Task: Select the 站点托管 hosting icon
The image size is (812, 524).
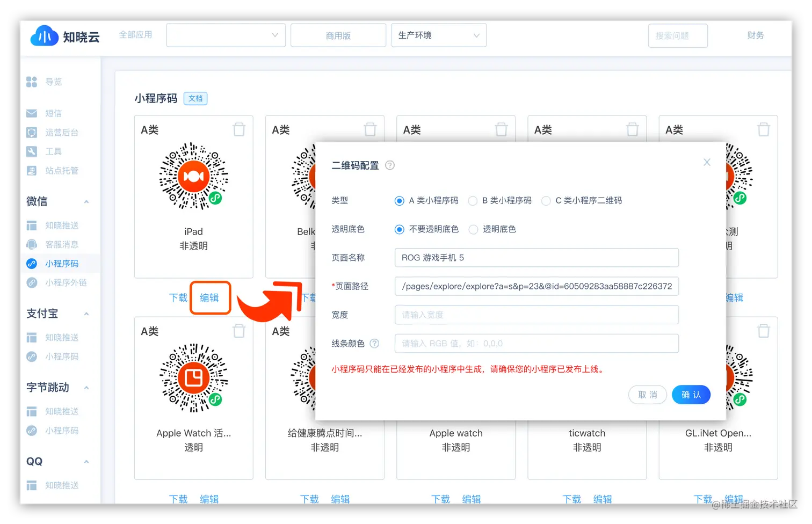Action: [32, 170]
